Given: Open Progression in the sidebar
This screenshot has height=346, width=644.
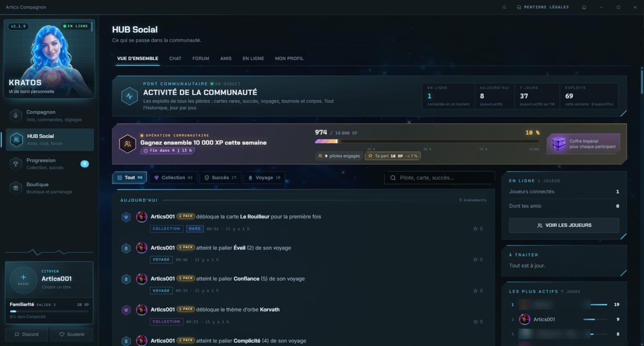Looking at the screenshot, I should [50, 164].
